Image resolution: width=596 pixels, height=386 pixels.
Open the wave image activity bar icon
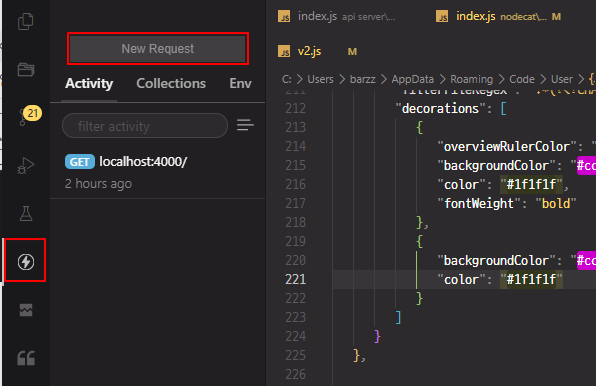click(x=25, y=310)
